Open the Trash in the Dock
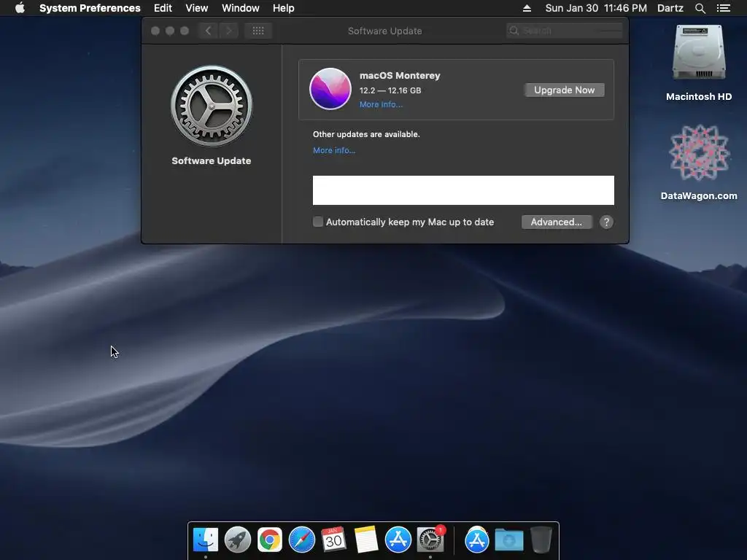The height and width of the screenshot is (560, 747). 541,540
